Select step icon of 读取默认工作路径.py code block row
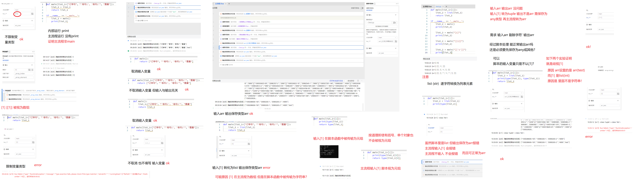 pyautogui.click(x=221, y=22)
